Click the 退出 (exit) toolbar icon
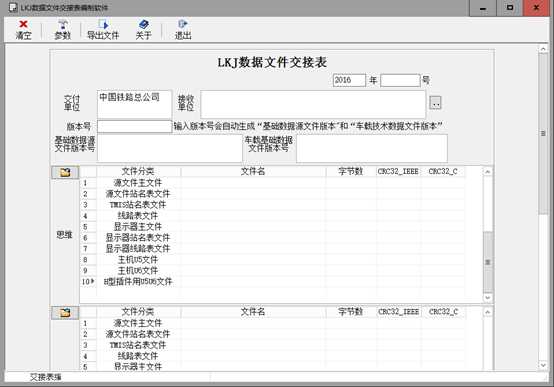 coord(183,30)
